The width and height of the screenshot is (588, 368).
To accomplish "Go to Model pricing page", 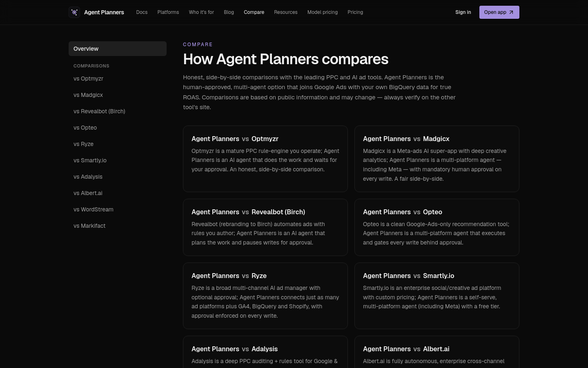I will point(323,12).
